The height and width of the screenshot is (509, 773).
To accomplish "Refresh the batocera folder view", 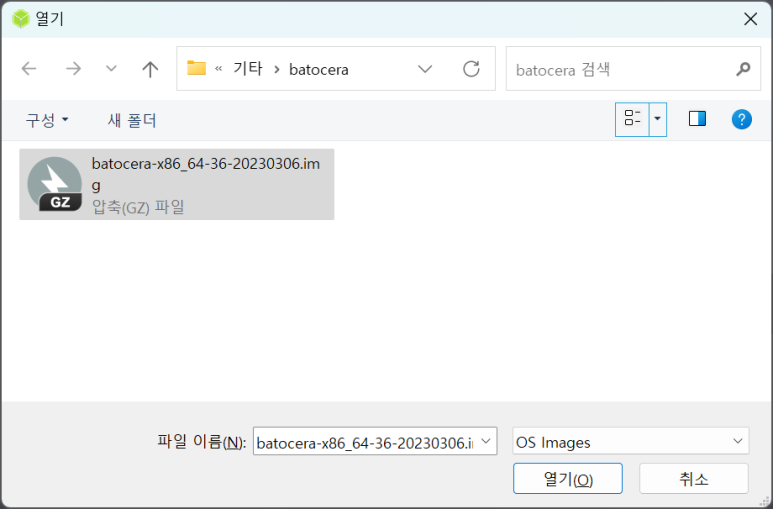I will click(471, 69).
